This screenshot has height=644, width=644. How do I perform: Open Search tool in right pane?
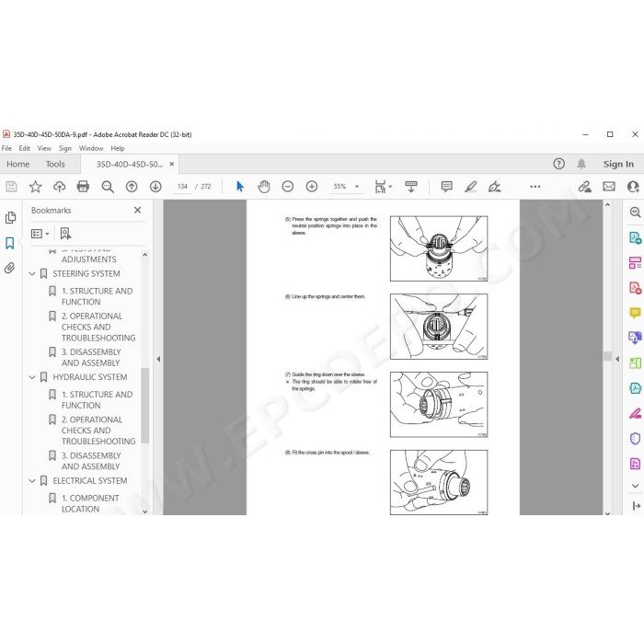pos(635,212)
